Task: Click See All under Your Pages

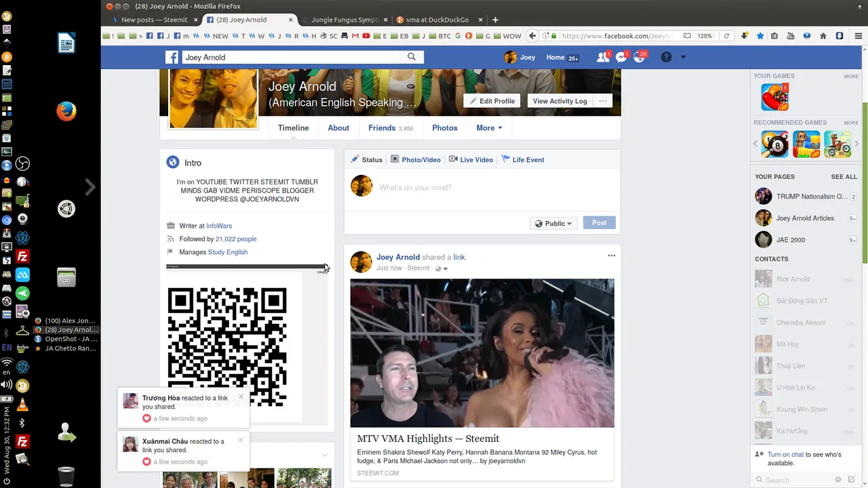Action: tap(844, 177)
